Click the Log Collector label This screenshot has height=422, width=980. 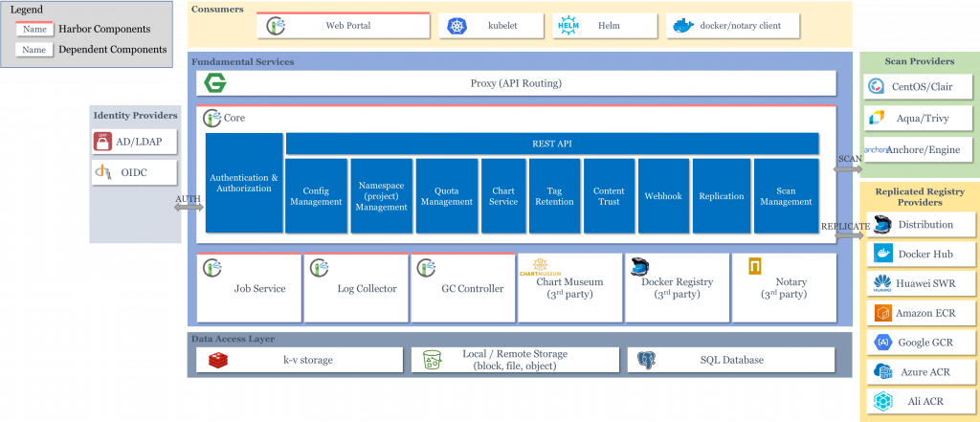(367, 288)
